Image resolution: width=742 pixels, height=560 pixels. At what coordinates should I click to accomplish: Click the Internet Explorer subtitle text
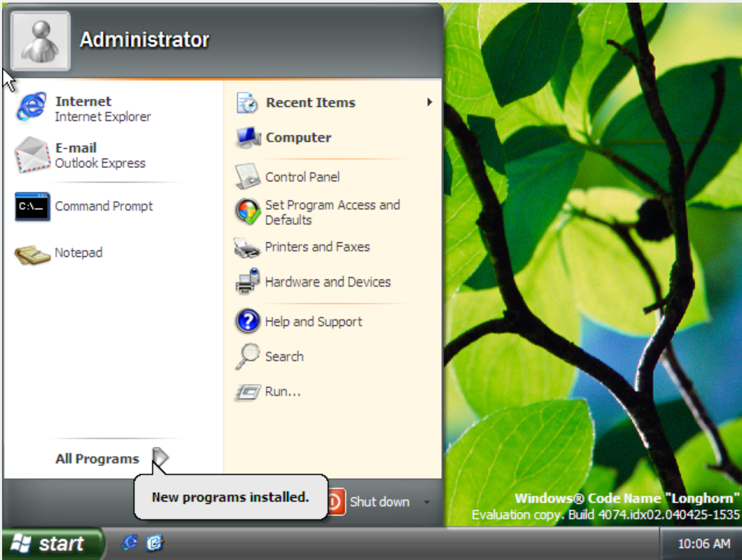(103, 117)
